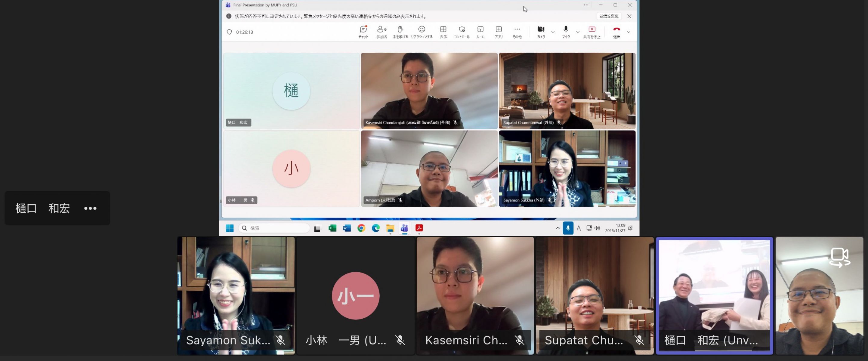Toggle the カメラ camera on

pos(541,32)
